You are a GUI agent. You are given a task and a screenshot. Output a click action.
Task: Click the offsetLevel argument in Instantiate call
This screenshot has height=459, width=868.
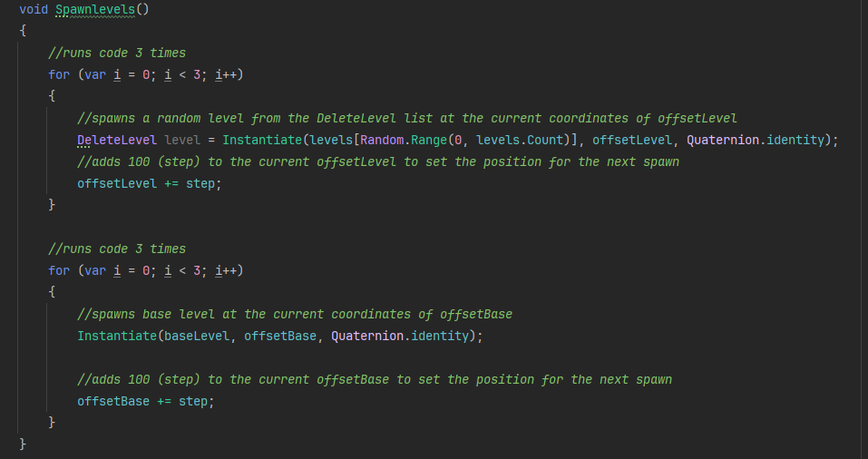point(632,140)
